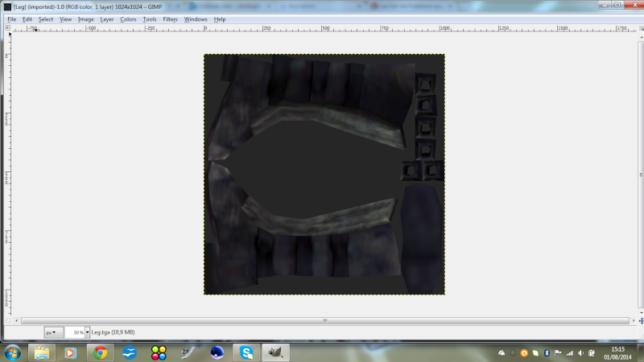Open the tool-shaped taskbar app icon
Viewport: 644px width, 362px height.
point(188,352)
